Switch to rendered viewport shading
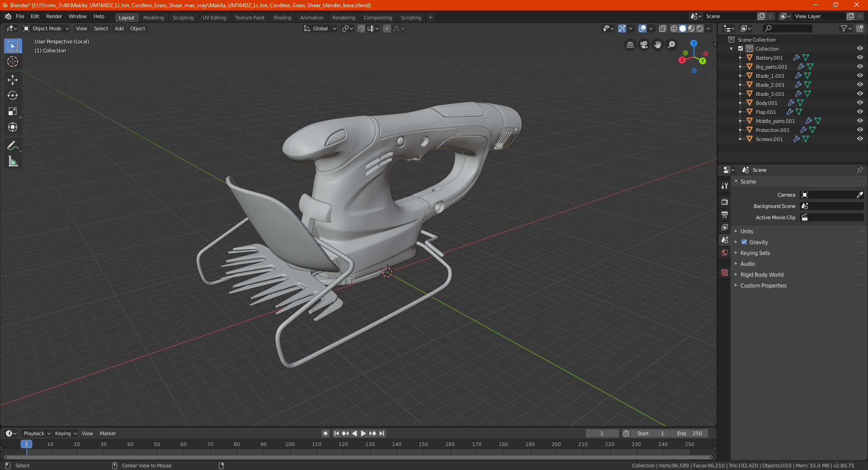 point(700,28)
